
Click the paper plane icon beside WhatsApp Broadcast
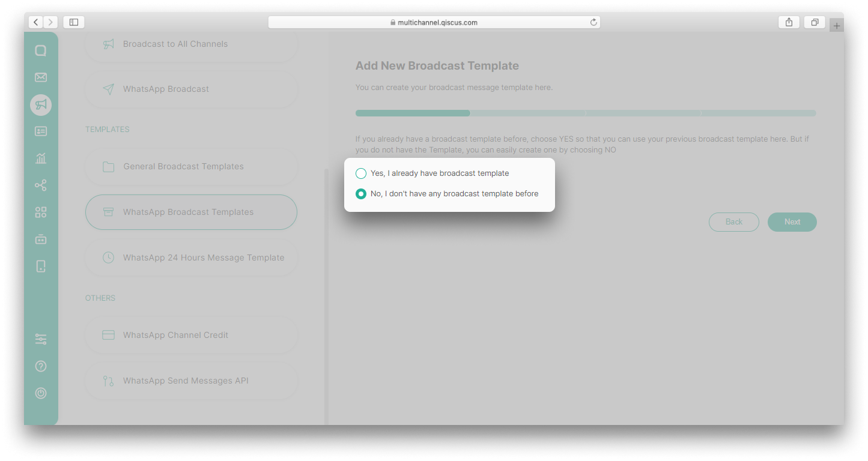pyautogui.click(x=108, y=89)
